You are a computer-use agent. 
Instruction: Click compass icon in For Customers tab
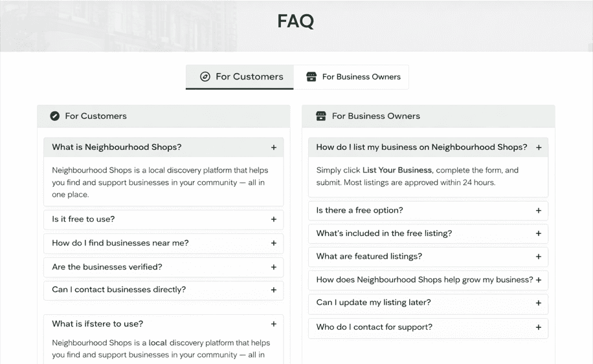click(x=205, y=76)
